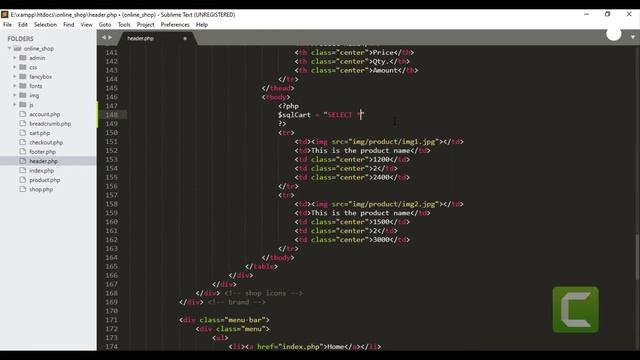Image resolution: width=640 pixels, height=360 pixels.
Task: Open shop.php in the sidebar
Action: [x=41, y=189]
